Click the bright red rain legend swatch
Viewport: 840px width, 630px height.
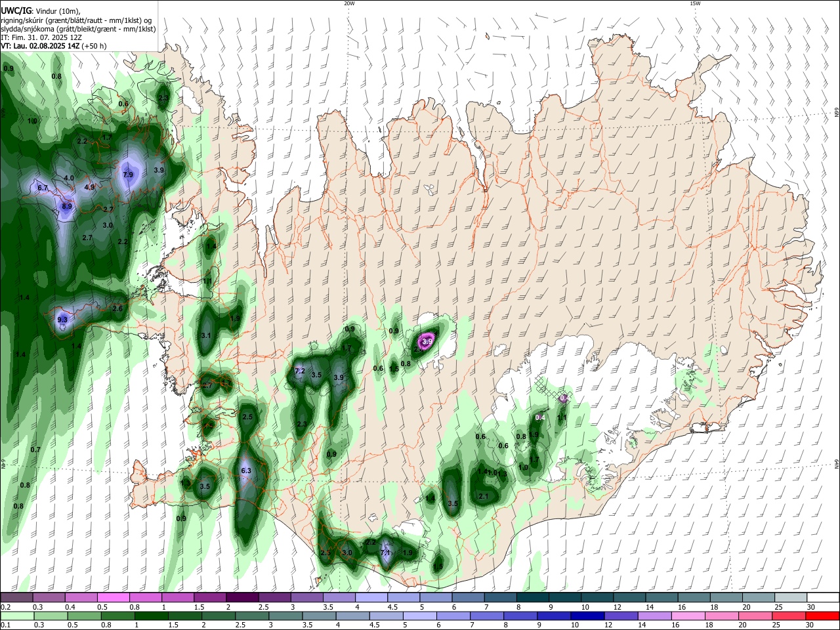click(x=822, y=616)
